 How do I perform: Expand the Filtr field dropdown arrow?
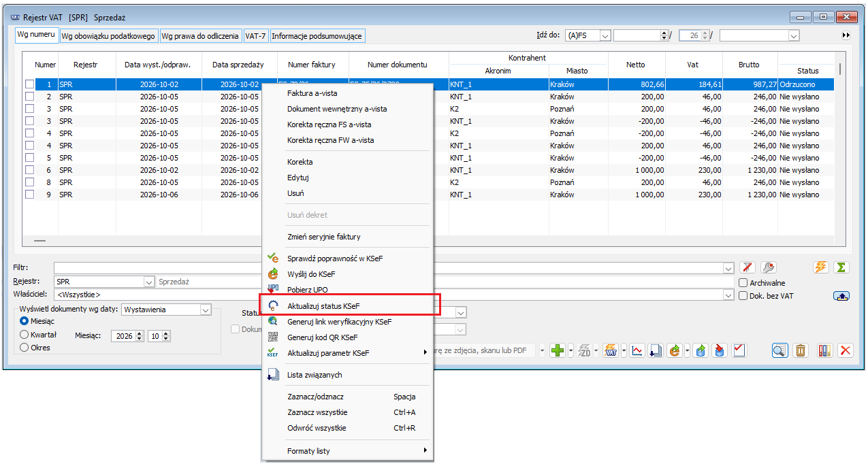tap(729, 268)
